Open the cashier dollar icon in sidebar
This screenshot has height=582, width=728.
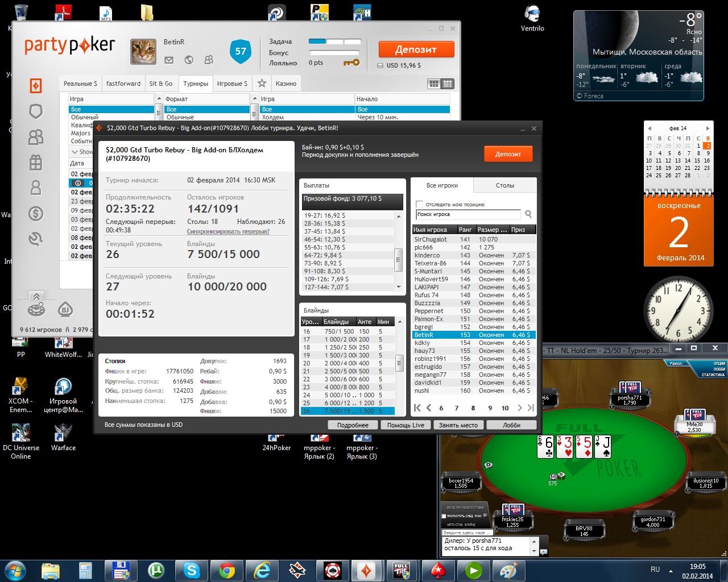[36, 214]
